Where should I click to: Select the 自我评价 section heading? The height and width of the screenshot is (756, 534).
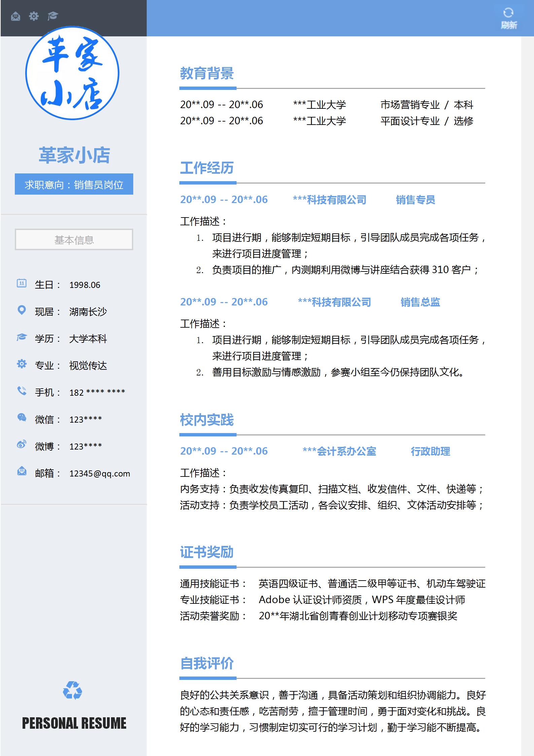coord(207,663)
